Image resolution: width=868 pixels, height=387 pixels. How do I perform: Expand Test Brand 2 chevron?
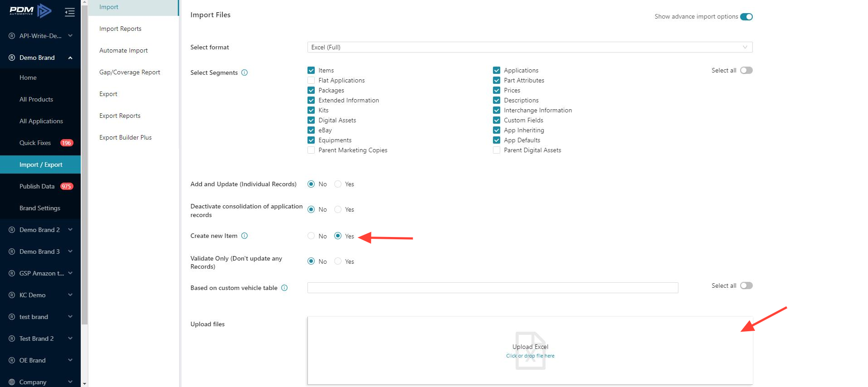70,339
